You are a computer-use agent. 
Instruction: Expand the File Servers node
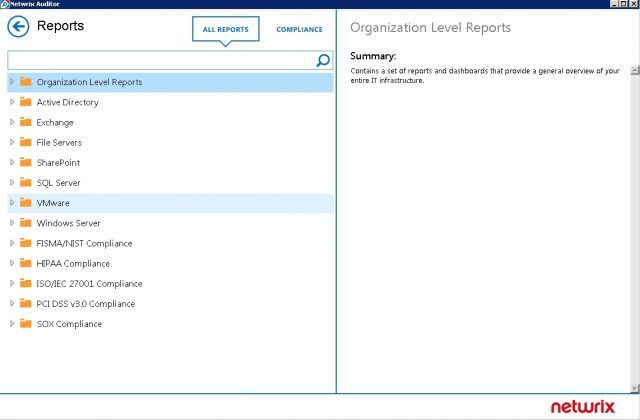pos(12,142)
